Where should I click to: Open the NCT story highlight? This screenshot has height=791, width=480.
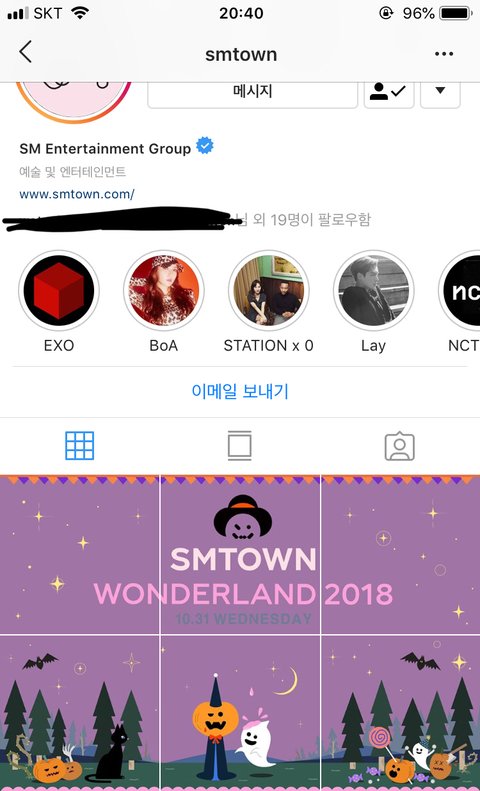pyautogui.click(x=461, y=291)
